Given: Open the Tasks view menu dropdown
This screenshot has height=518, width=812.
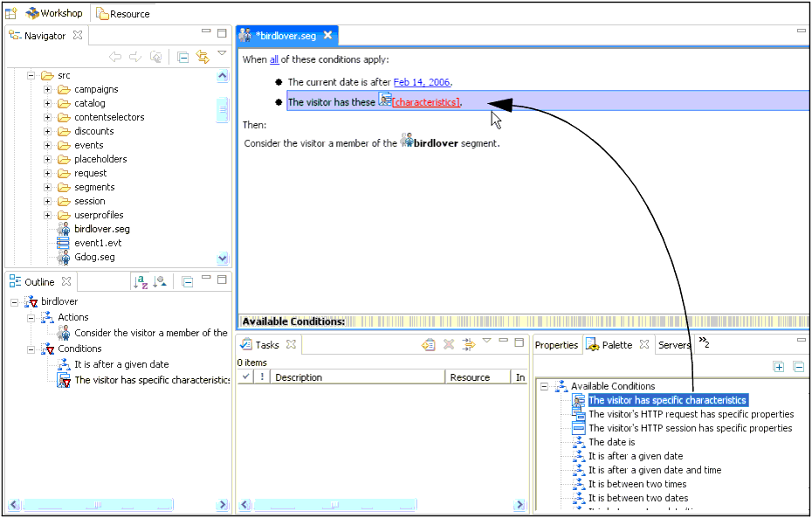Looking at the screenshot, I should (x=487, y=341).
